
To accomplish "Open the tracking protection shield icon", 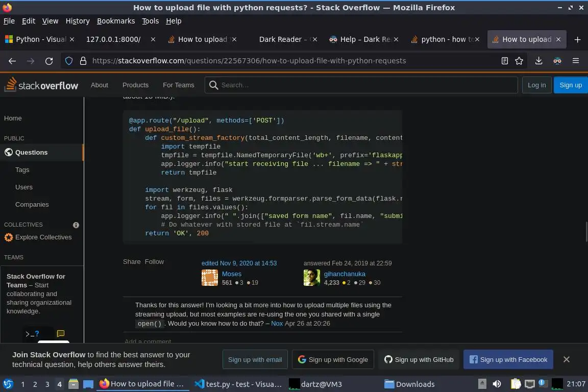I will tap(68, 61).
